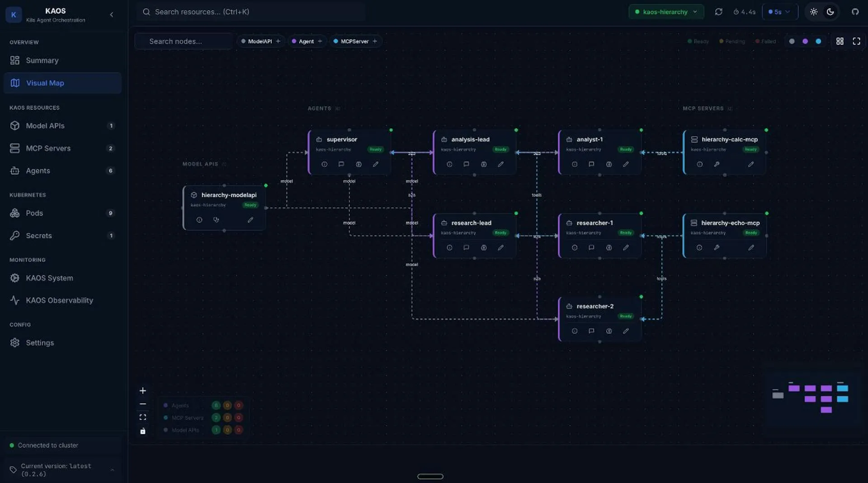Zoom in on the map canvas

click(x=143, y=390)
